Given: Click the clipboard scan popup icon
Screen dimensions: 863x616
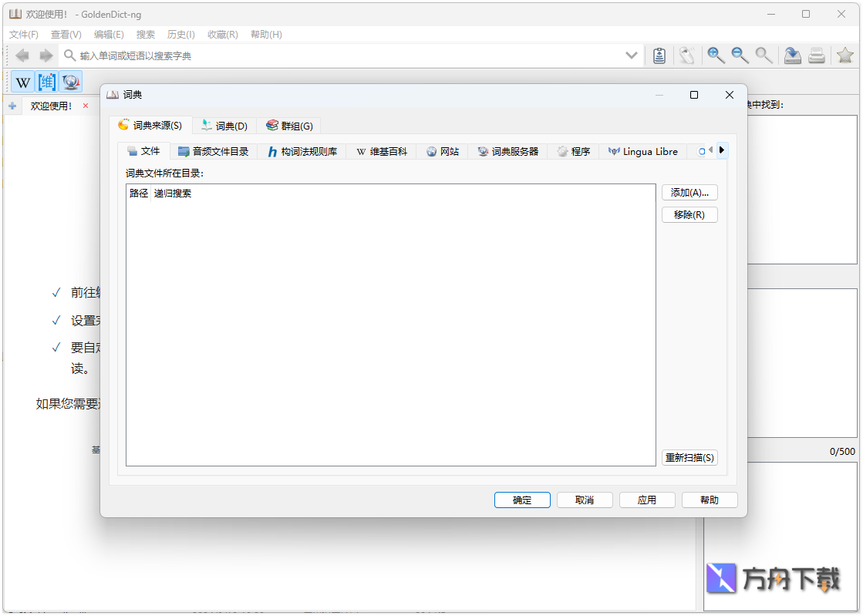Looking at the screenshot, I should click(659, 55).
